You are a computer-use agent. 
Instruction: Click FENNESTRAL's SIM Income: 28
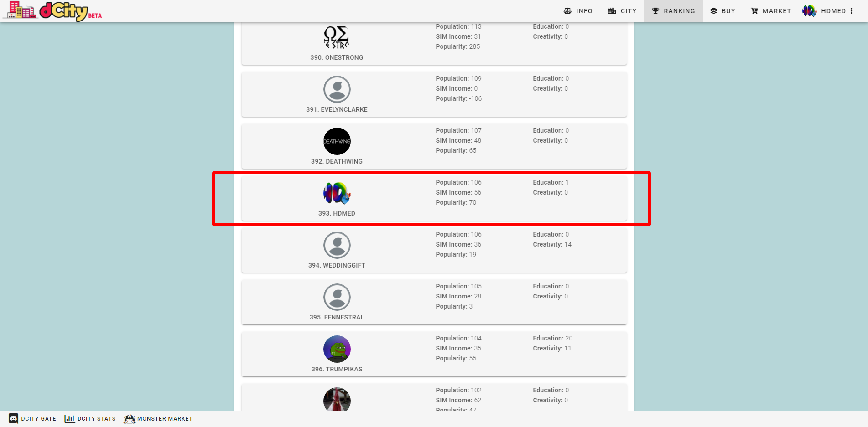pyautogui.click(x=458, y=296)
